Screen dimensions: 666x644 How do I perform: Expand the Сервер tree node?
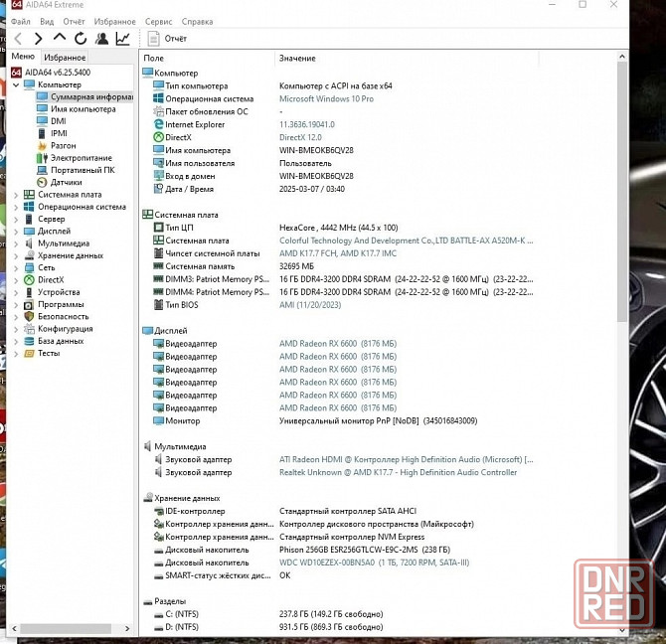[x=16, y=220]
